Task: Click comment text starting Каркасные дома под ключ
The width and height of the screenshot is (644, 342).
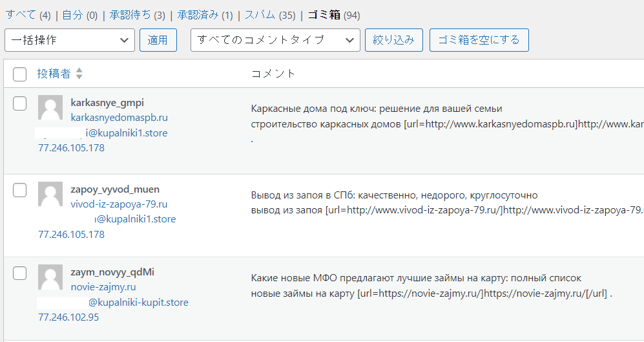Action: point(377,109)
